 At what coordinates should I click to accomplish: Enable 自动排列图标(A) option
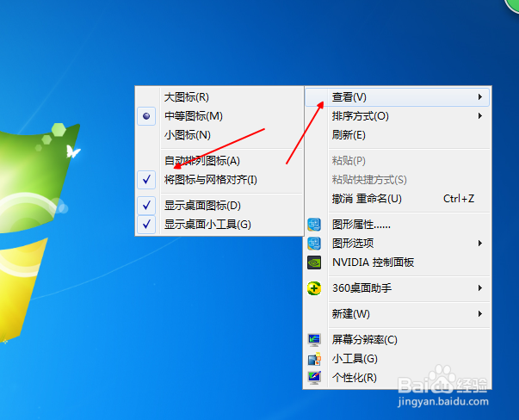coord(219,161)
